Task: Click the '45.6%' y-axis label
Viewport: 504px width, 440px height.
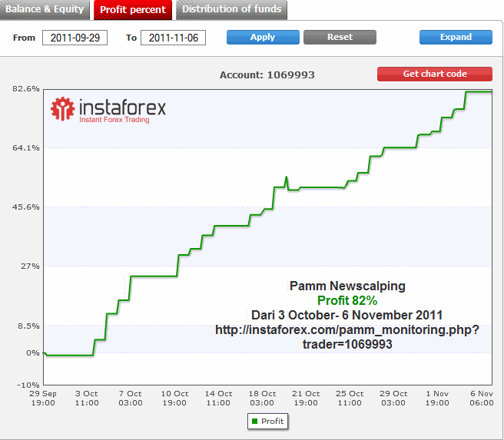Action: coord(25,207)
